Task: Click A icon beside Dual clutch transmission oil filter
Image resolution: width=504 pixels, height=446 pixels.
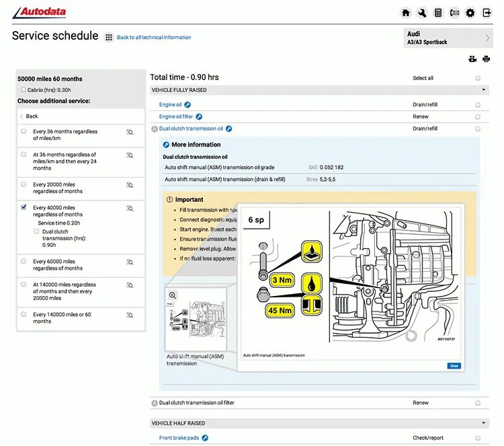Action: [x=155, y=403]
